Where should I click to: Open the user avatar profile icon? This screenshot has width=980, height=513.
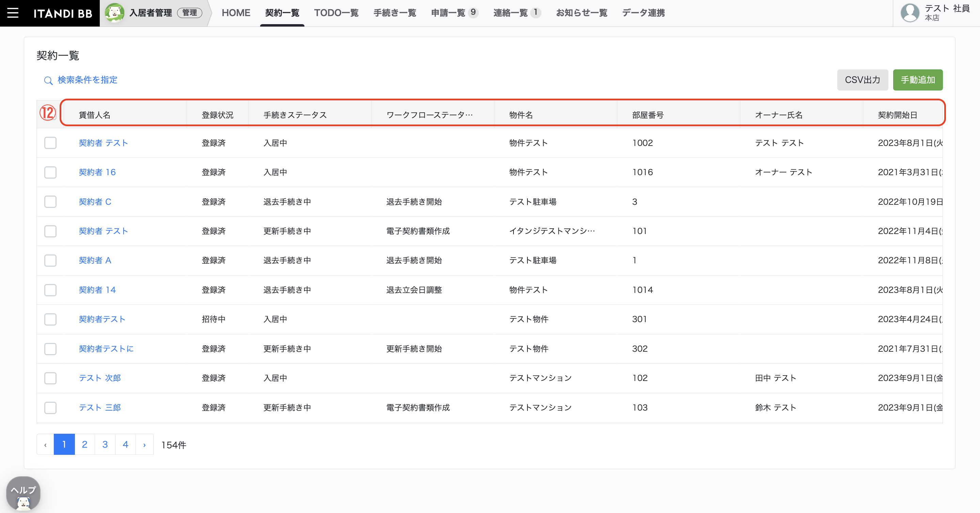point(910,13)
